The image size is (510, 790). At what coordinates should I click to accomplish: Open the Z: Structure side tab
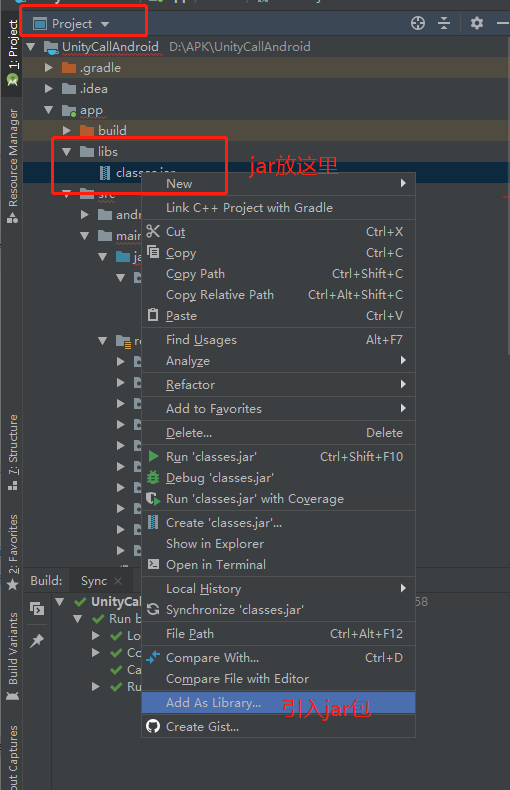[x=12, y=452]
